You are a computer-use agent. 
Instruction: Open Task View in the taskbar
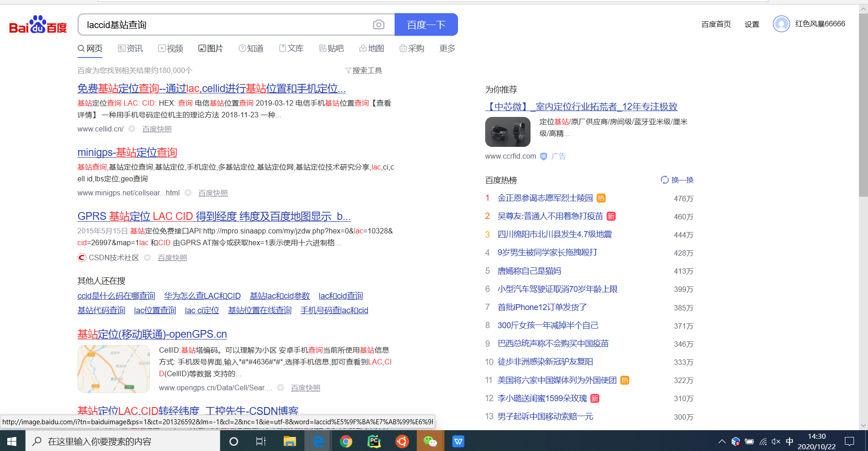(261, 441)
